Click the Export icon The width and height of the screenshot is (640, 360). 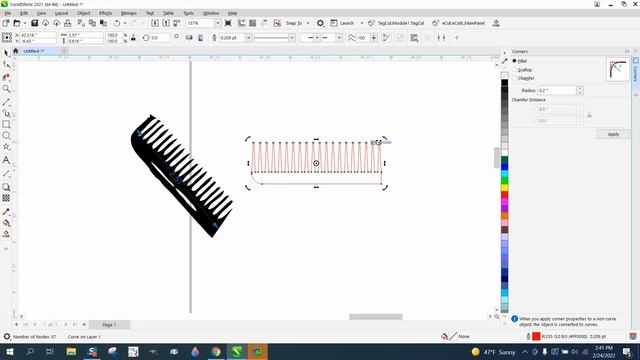click(x=166, y=23)
